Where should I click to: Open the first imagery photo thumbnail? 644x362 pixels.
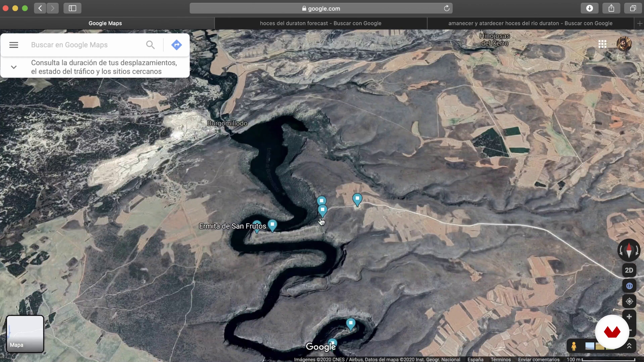click(x=589, y=346)
